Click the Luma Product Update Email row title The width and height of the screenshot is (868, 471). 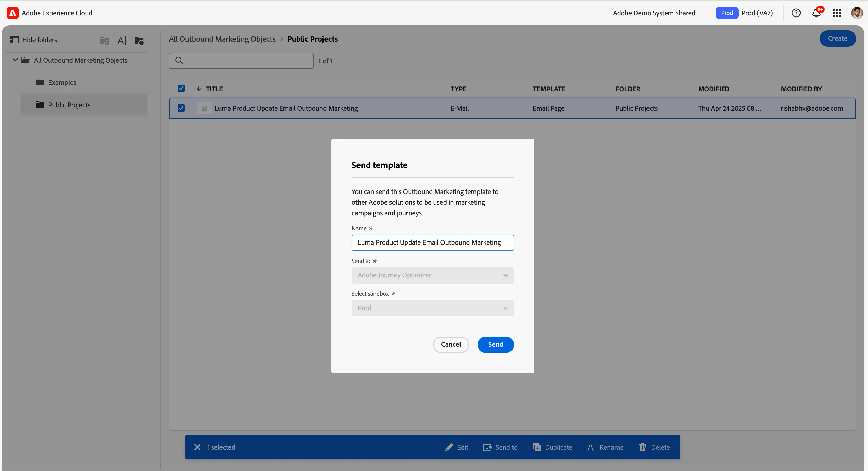pos(286,108)
